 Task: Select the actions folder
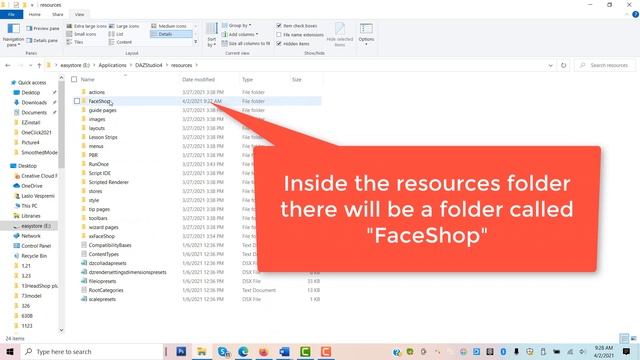(97, 92)
